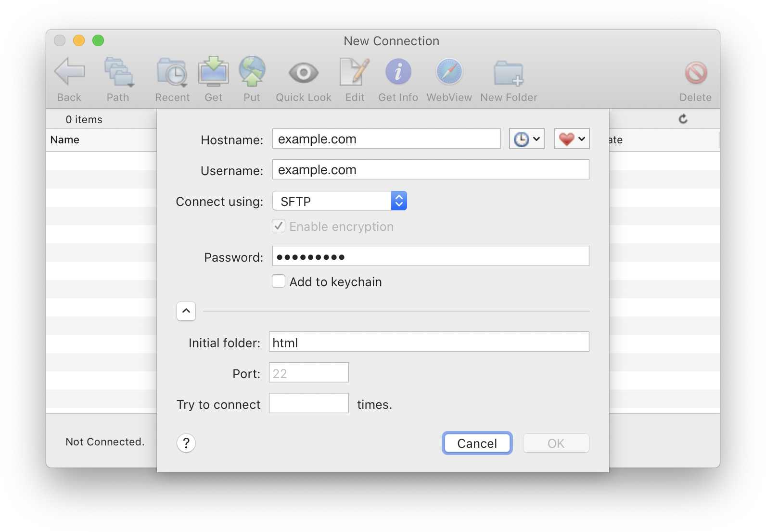Viewport: 766px width, 532px height.
Task: Open the Path toolbar icon
Action: pos(118,72)
